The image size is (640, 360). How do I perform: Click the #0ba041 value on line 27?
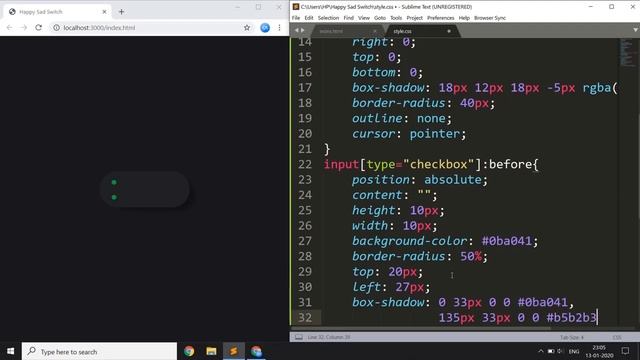(507, 241)
